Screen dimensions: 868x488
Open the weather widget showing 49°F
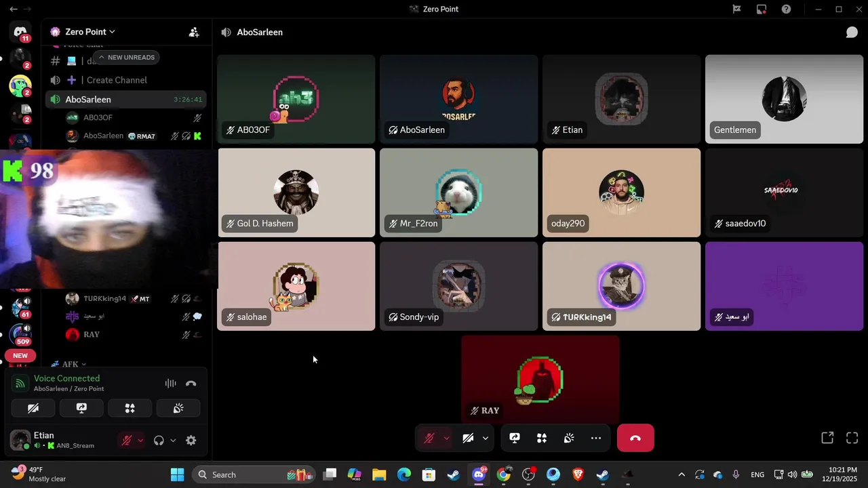point(39,474)
